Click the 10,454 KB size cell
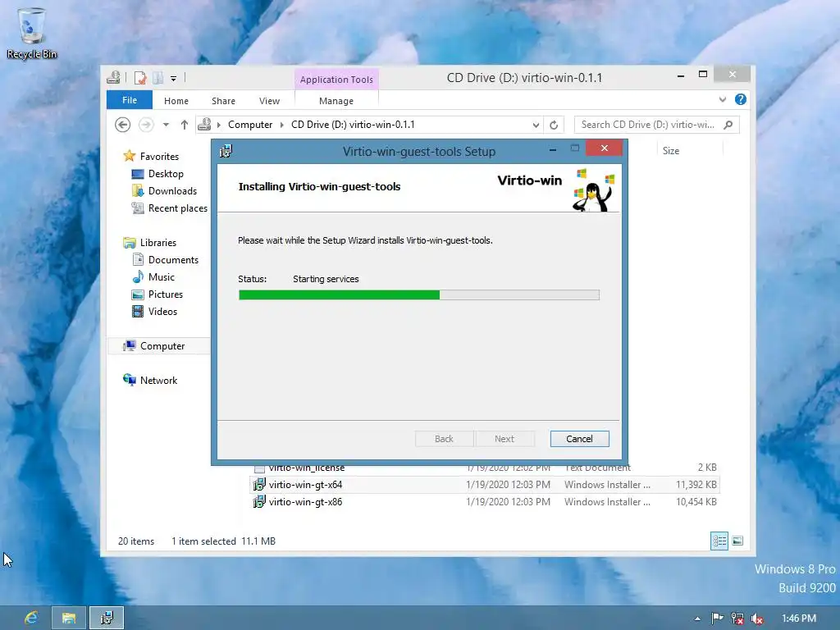Screen dimensions: 840x630 696,502
